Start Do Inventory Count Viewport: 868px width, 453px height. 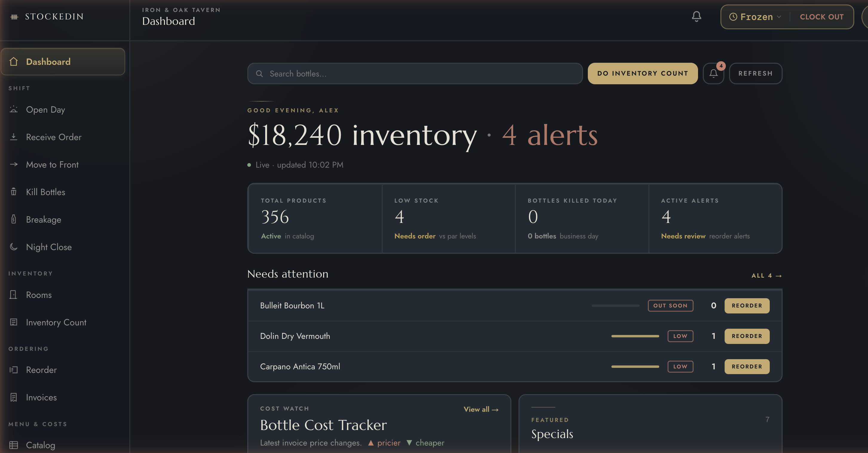[x=642, y=73]
